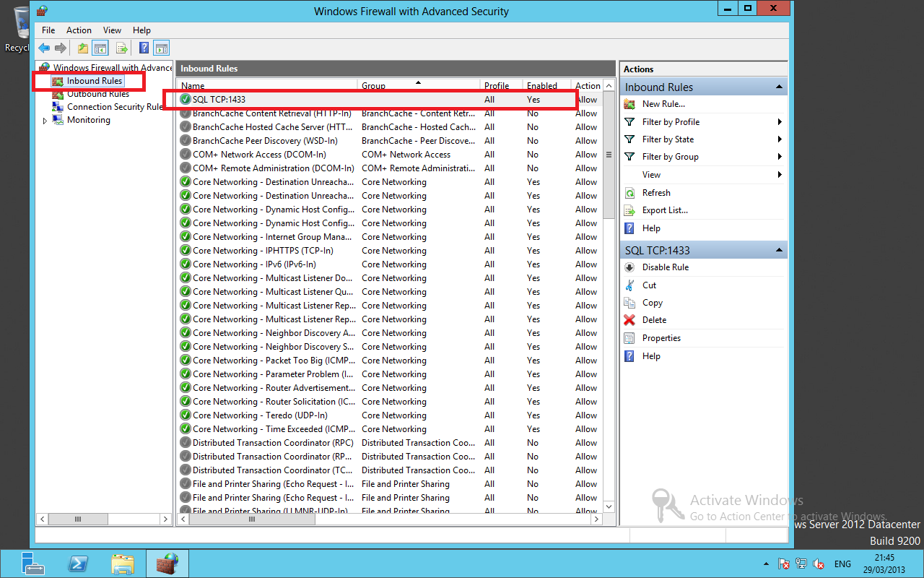The image size is (924, 578).
Task: Open the View submenu arrow in Actions
Action: click(x=780, y=175)
